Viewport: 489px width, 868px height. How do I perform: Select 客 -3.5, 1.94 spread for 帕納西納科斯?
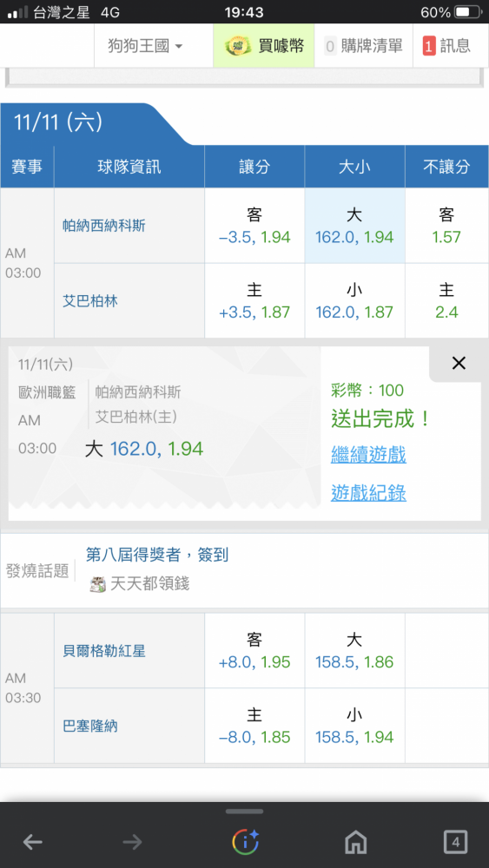coord(254,226)
